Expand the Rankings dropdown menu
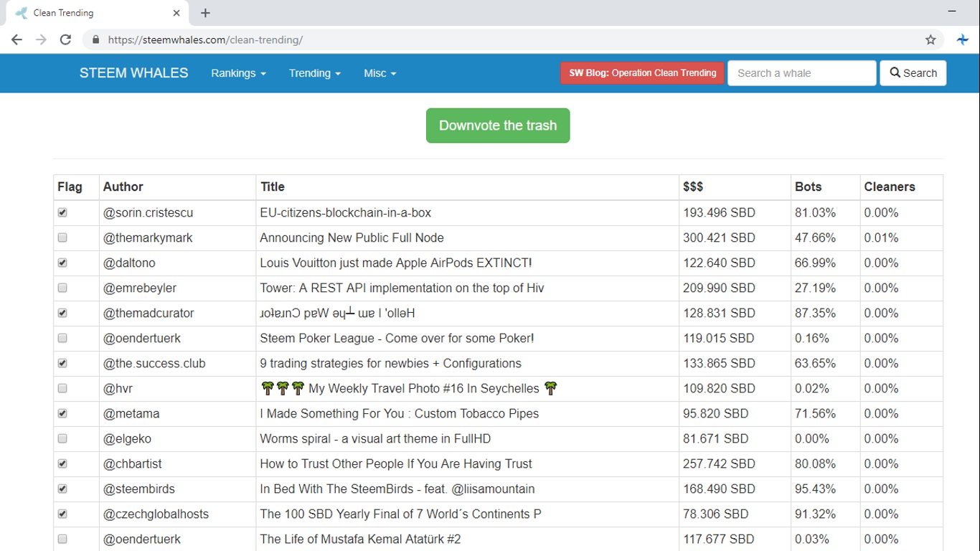Image resolution: width=980 pixels, height=551 pixels. 238,73
